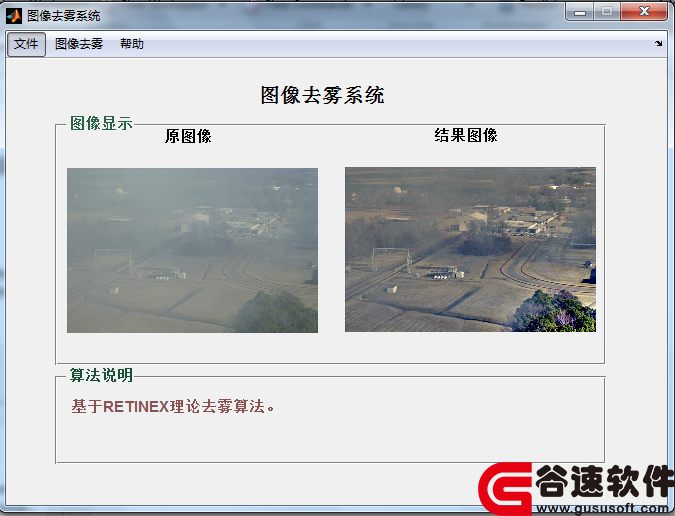675x516 pixels.
Task: Click the 基于RETINEX理论去雾算法 description text
Action: (x=173, y=406)
